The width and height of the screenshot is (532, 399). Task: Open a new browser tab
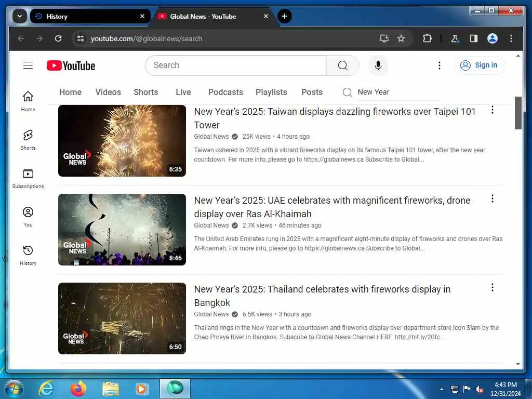[285, 16]
